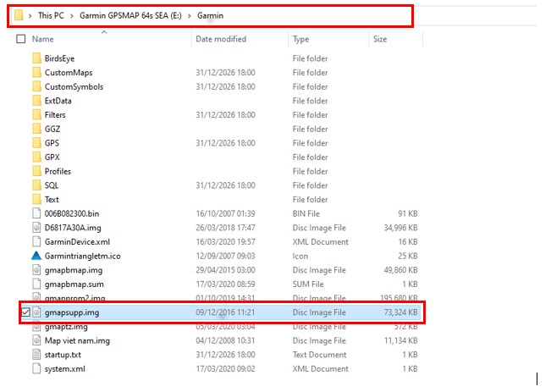Select the file name gmaptz.img
Screen dimensions: 551x392
tap(66, 327)
